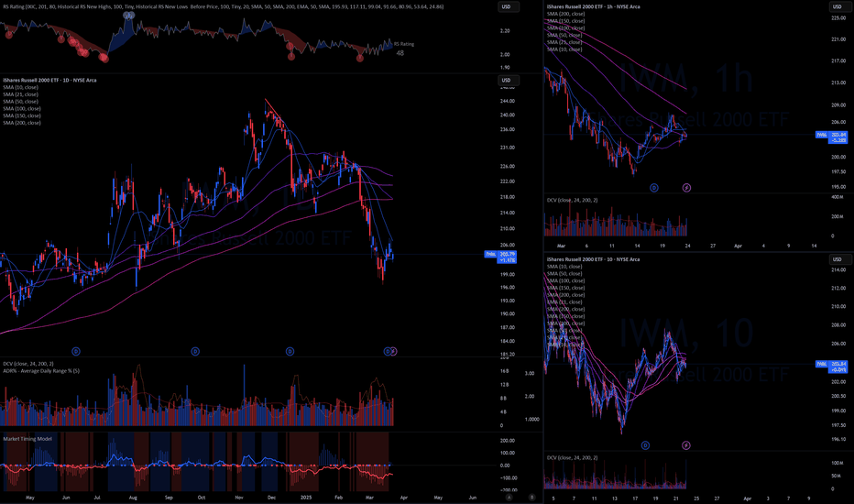The width and height of the screenshot is (854, 504).
Task: Click 1h chart title iShares Russell 2000 ETF
Action: click(x=593, y=6)
